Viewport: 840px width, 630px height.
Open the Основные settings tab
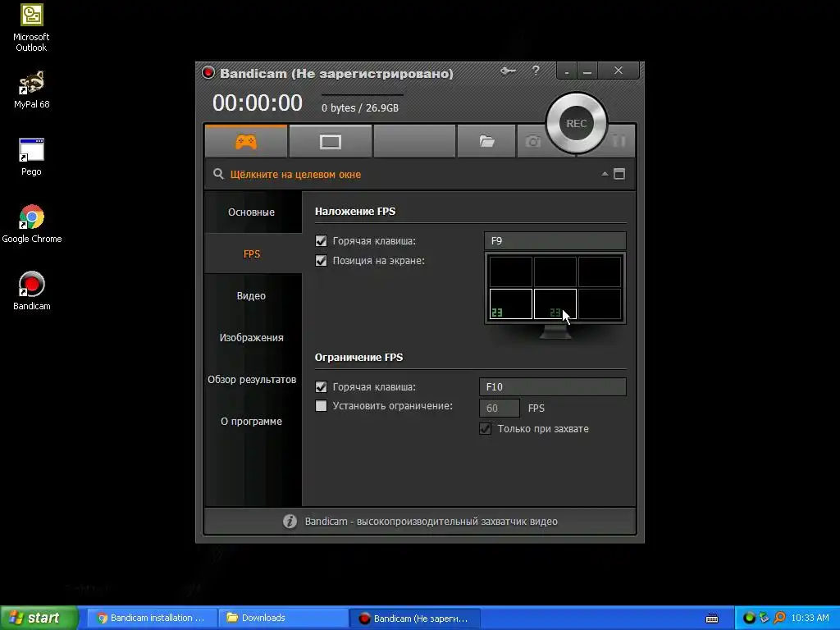251,212
